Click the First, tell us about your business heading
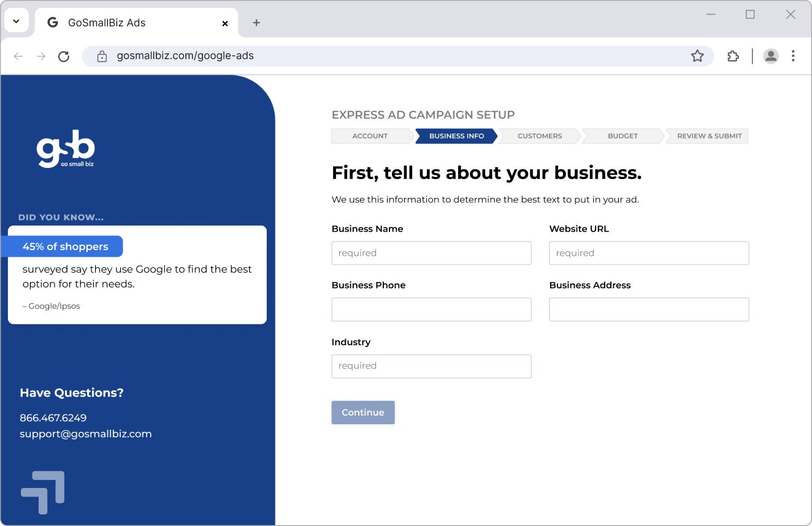This screenshot has height=526, width=812. [x=486, y=173]
